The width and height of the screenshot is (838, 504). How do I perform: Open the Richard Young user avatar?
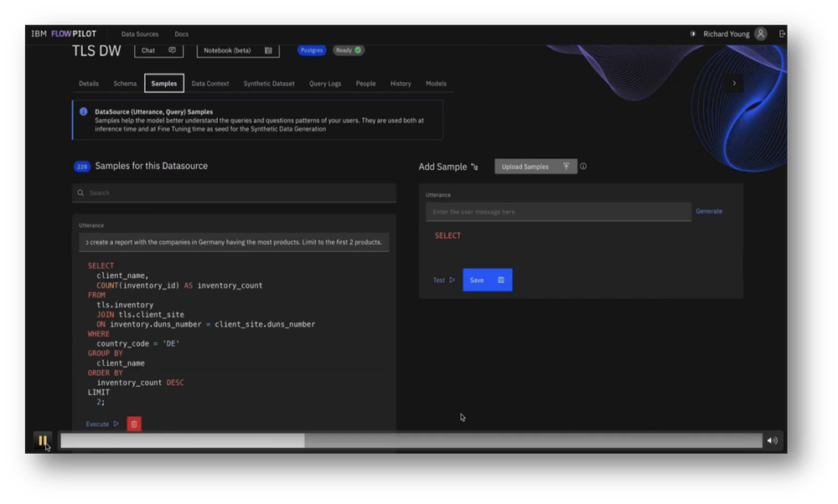[x=761, y=33]
